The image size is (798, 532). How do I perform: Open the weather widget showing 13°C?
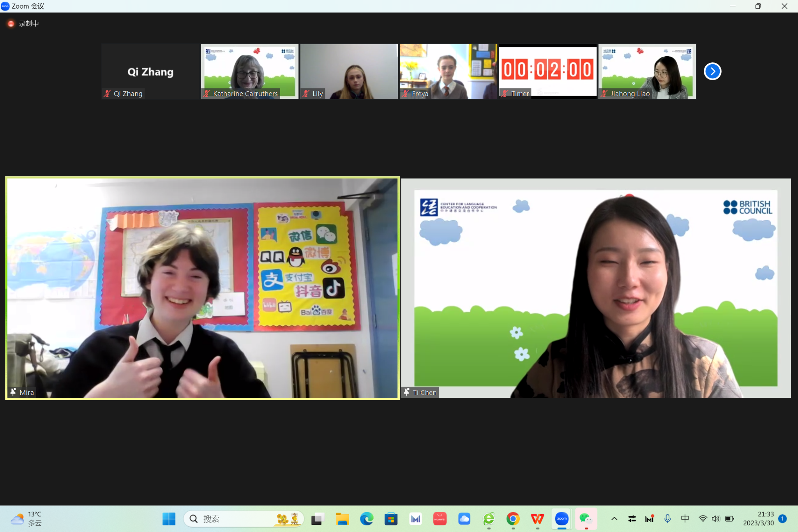point(26,519)
